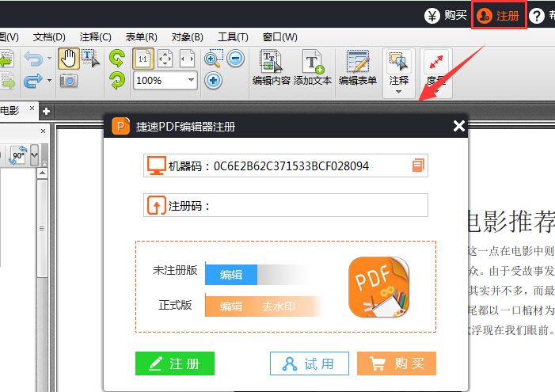
Task: Set actual size 1:1 view
Action: click(x=143, y=59)
